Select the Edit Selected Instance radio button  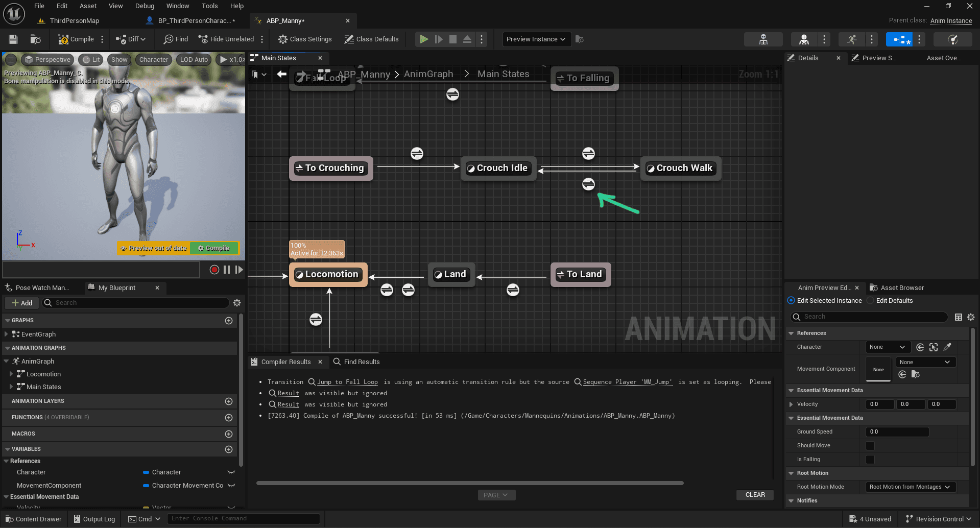(791, 301)
